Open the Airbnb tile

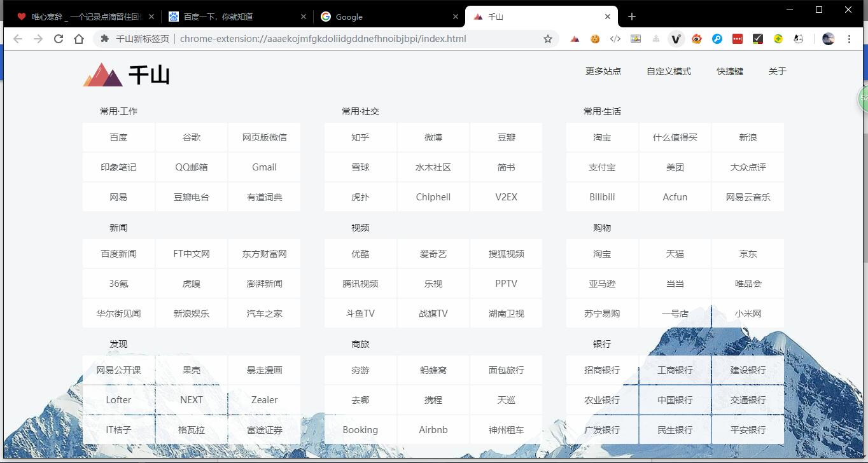click(x=433, y=430)
